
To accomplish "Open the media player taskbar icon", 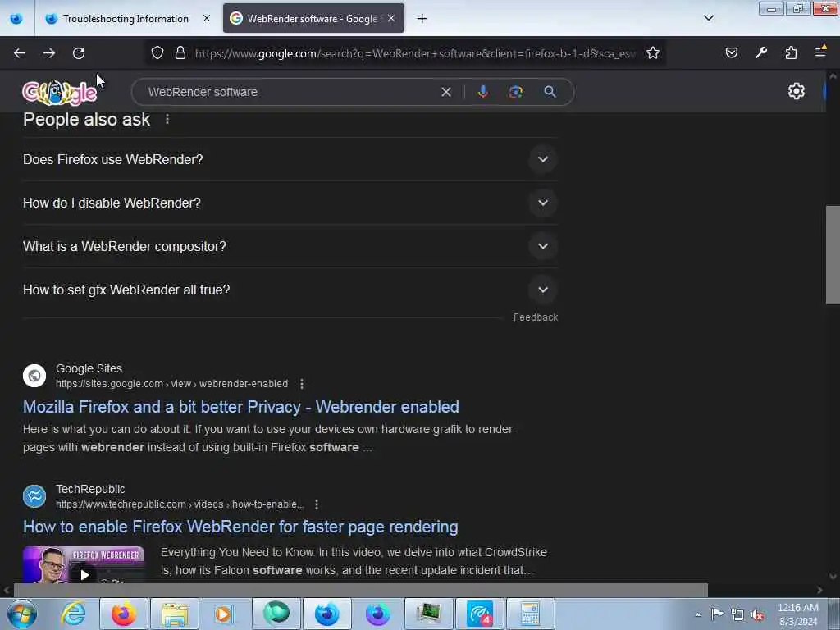I will tap(225, 614).
